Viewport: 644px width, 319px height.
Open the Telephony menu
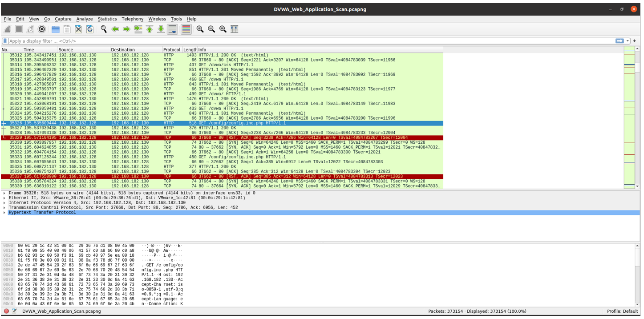(x=133, y=19)
